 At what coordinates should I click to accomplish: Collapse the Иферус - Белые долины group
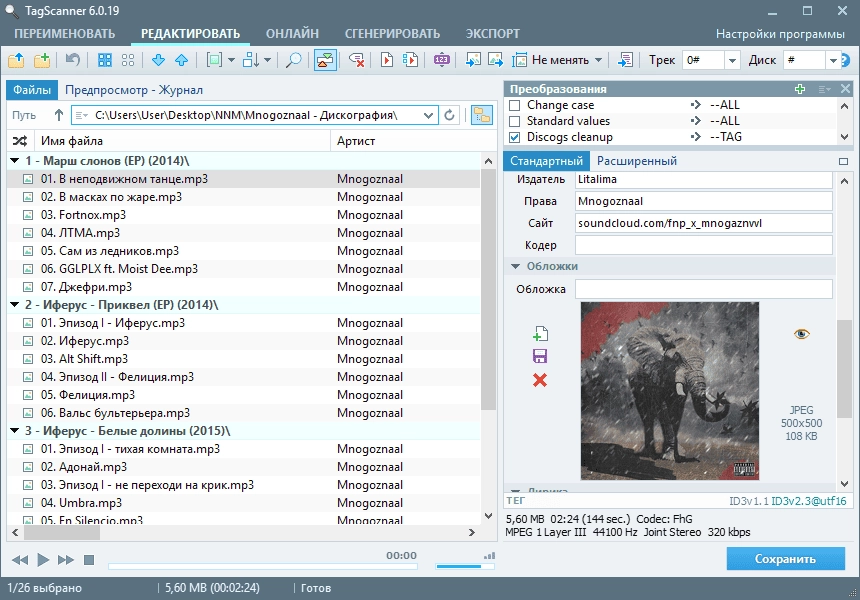coord(15,431)
